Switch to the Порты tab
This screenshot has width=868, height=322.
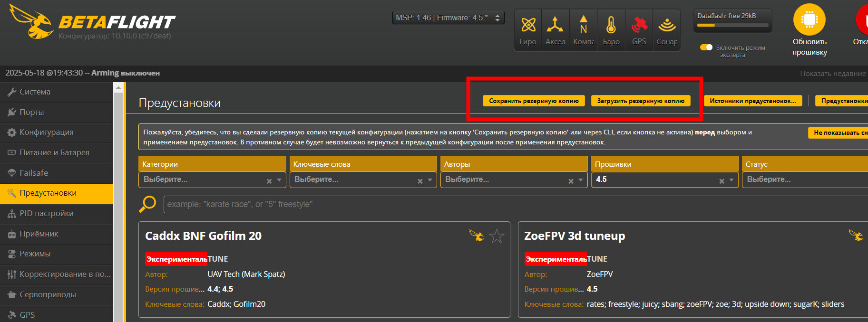tap(57, 112)
